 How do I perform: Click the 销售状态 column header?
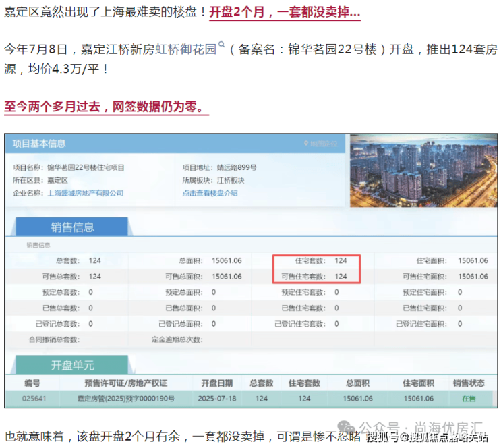[469, 383]
